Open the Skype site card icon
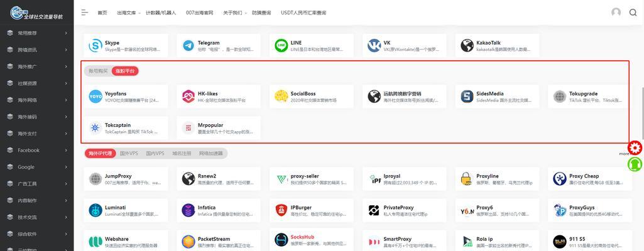 (96, 46)
